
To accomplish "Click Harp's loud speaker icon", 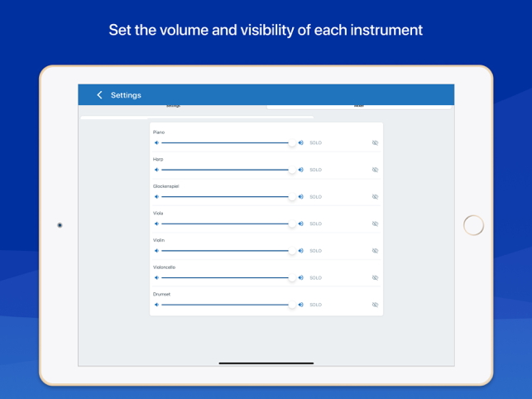I will (x=301, y=170).
